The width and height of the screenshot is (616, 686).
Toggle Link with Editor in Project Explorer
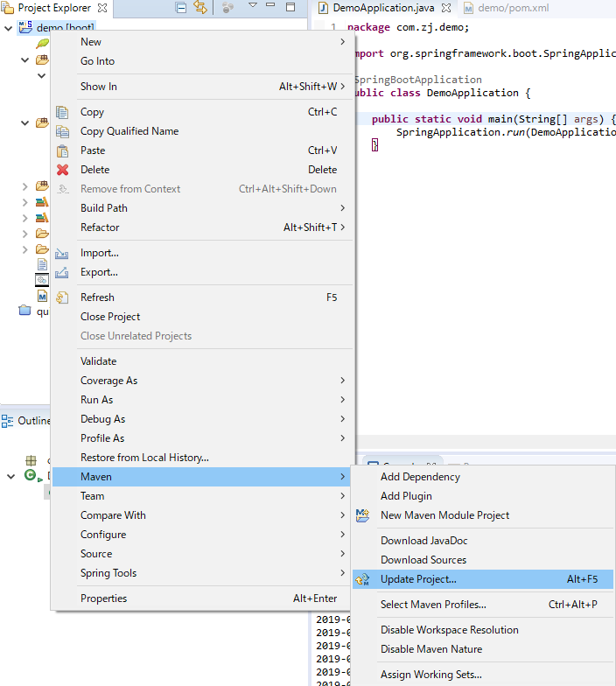199,7
